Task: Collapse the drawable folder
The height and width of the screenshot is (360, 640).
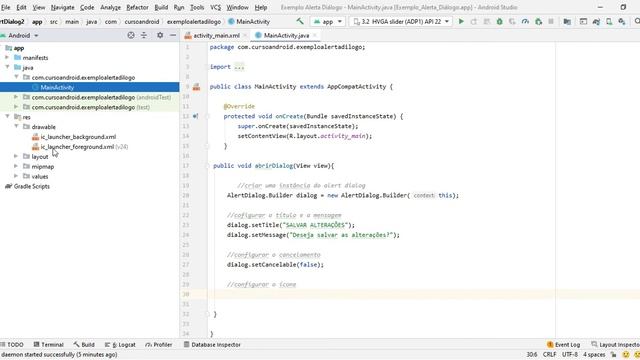Action: 16,127
